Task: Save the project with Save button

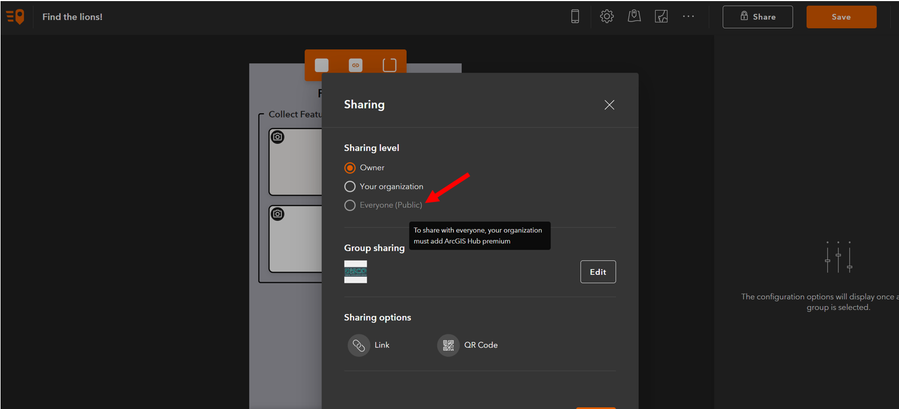Action: pos(841,17)
